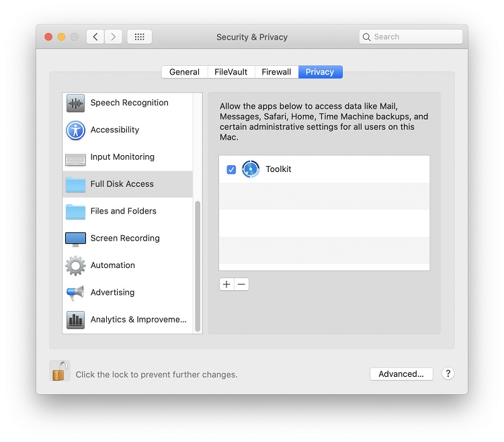Go forward with the right chevron

pos(113,37)
